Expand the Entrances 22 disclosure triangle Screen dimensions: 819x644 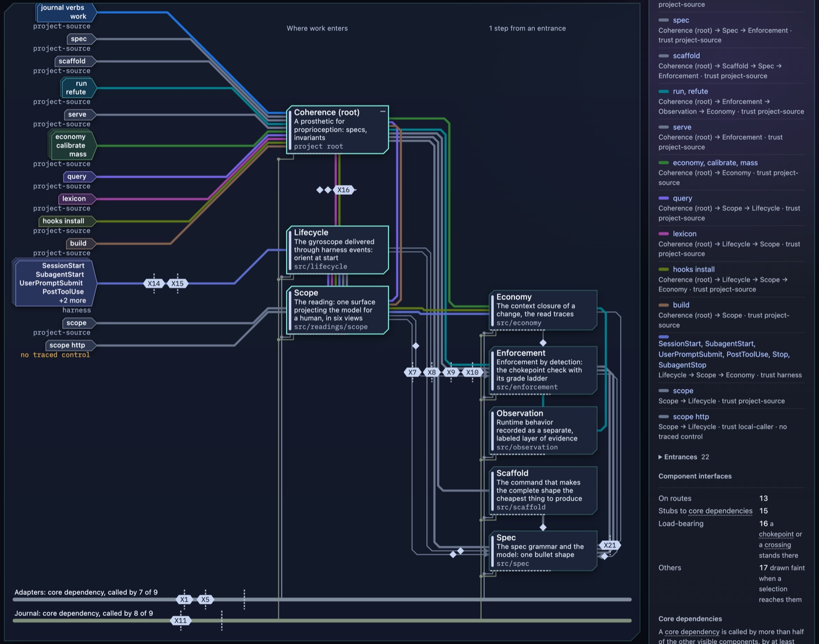660,457
